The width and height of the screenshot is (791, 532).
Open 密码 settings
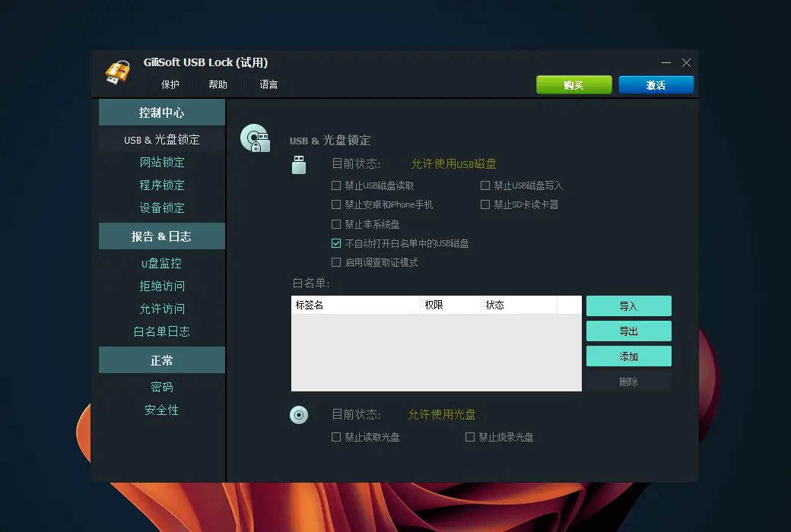tap(161, 387)
